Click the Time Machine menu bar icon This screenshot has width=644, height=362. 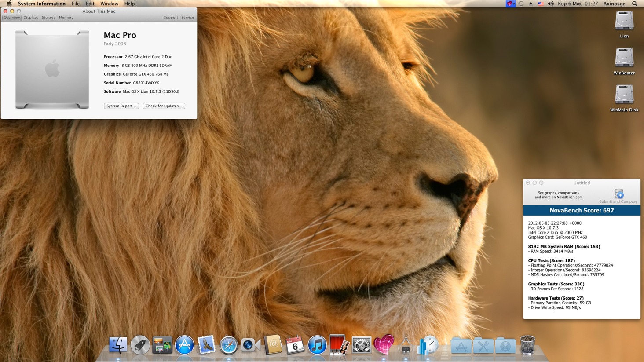[x=521, y=4]
